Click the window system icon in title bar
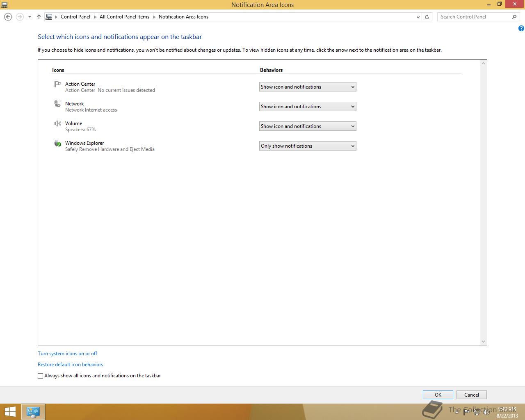Image resolution: width=525 pixels, height=420 pixels. (4, 5)
